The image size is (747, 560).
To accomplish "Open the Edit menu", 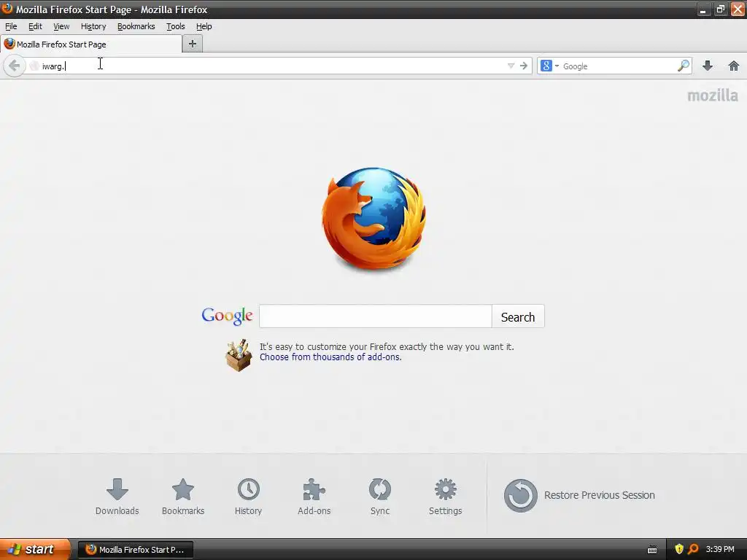I will click(x=35, y=26).
